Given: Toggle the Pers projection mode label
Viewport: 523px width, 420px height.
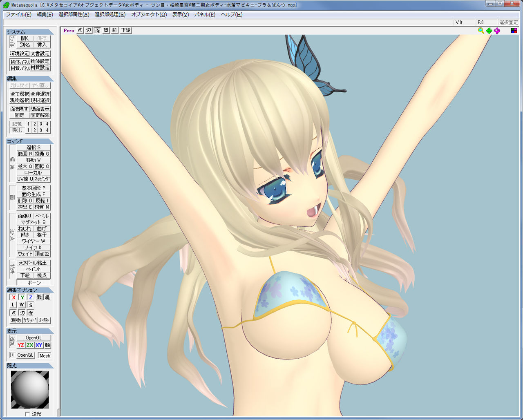Looking at the screenshot, I should pos(69,31).
